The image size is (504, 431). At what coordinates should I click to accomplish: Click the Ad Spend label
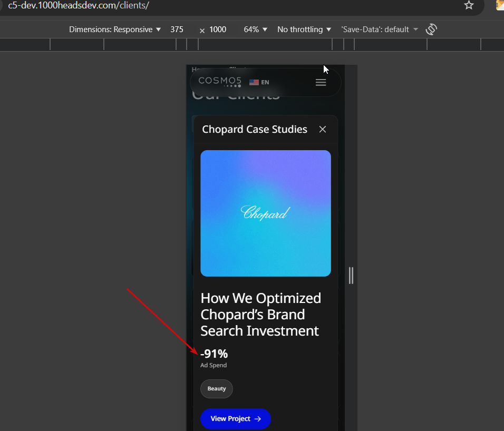click(214, 365)
